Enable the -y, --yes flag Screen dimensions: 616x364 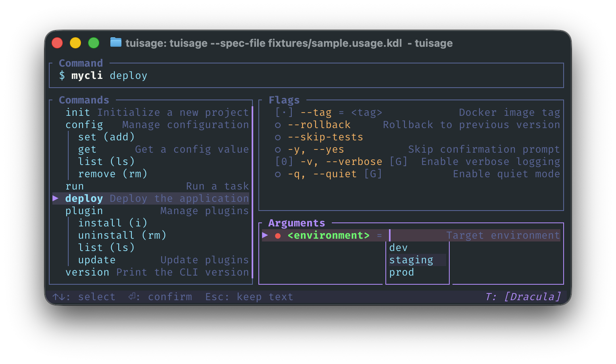tap(310, 149)
